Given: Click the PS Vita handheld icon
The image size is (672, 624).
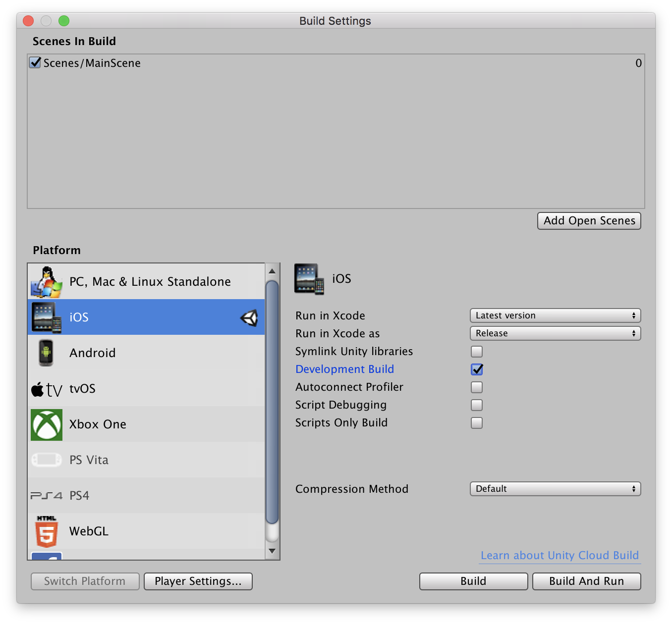Looking at the screenshot, I should point(46,460).
